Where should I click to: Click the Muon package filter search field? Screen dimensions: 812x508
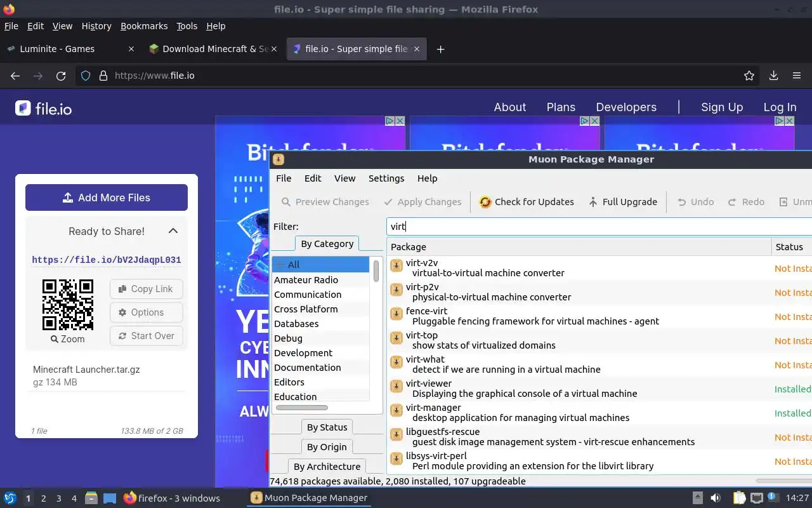coord(599,227)
